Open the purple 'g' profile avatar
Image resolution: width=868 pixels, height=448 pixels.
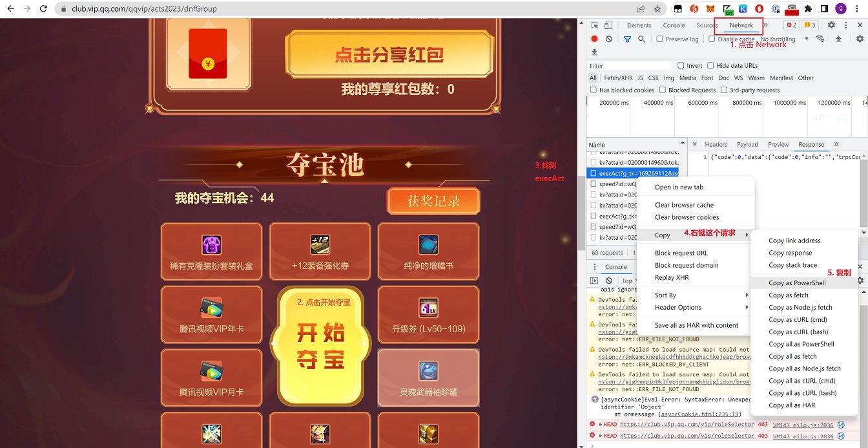pyautogui.click(x=841, y=9)
